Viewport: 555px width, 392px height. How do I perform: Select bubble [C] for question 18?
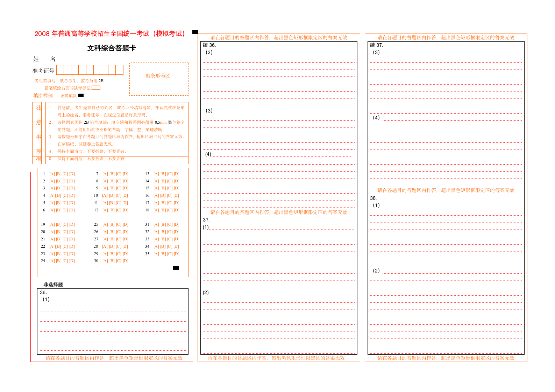(170, 210)
